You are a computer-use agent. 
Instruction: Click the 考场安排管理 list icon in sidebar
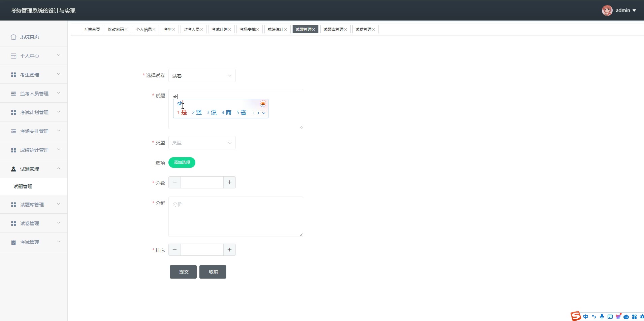(x=13, y=131)
